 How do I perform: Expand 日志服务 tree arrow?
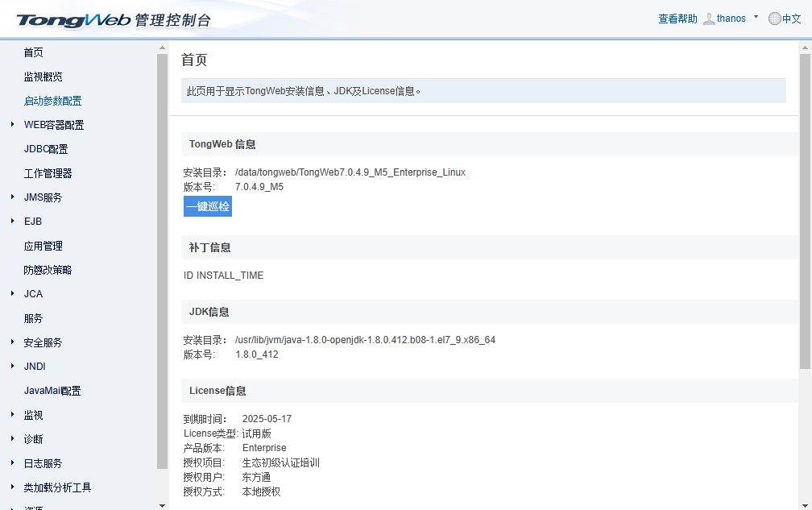click(12, 462)
